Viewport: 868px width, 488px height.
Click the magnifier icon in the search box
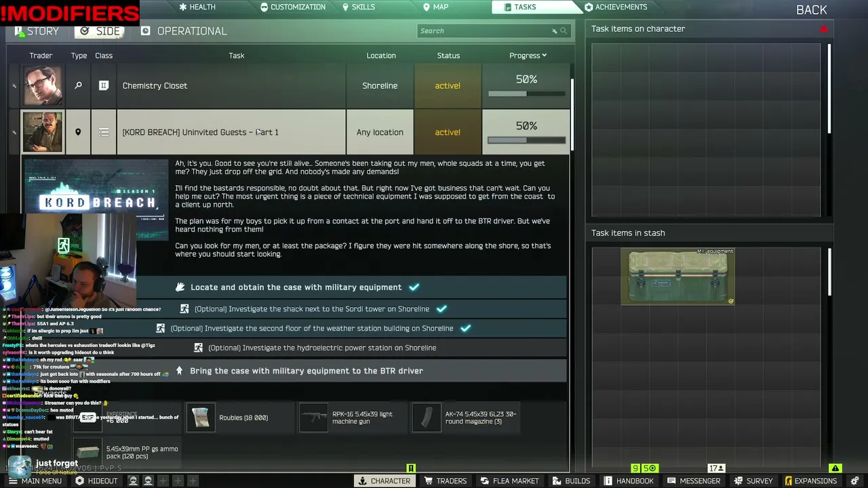564,30
